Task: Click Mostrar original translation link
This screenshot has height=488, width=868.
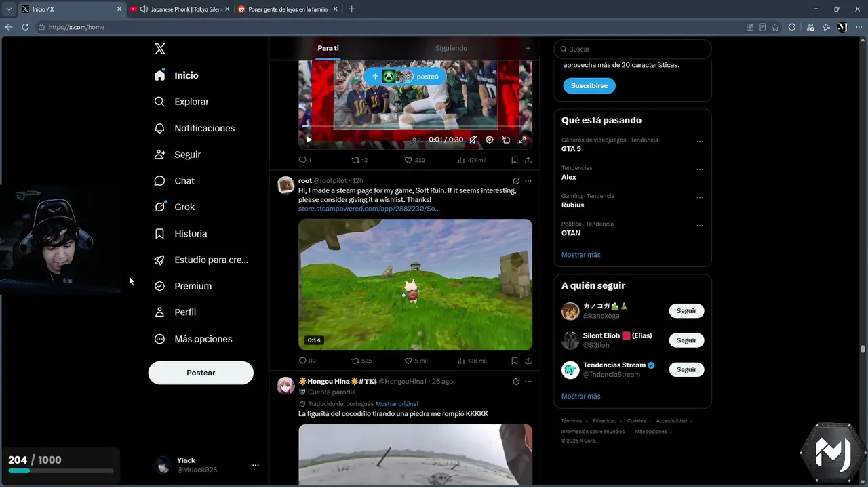Action: tap(397, 404)
